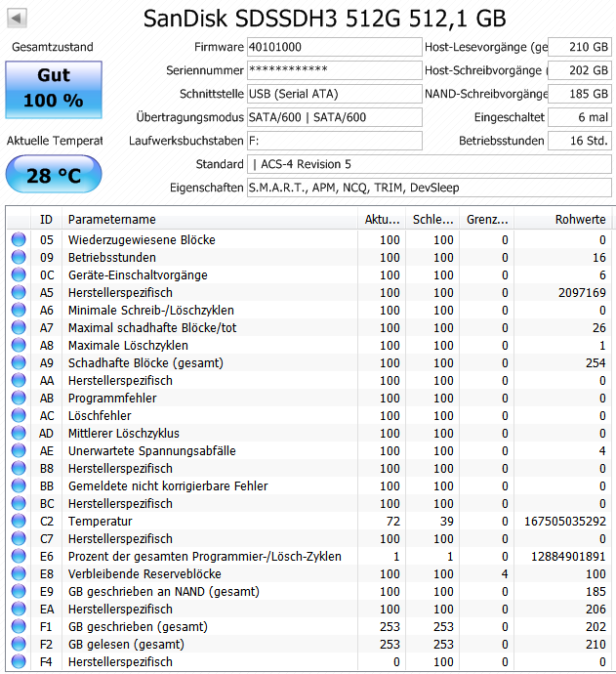Click status icon for attribute AD
The height and width of the screenshot is (674, 616).
[x=19, y=434]
